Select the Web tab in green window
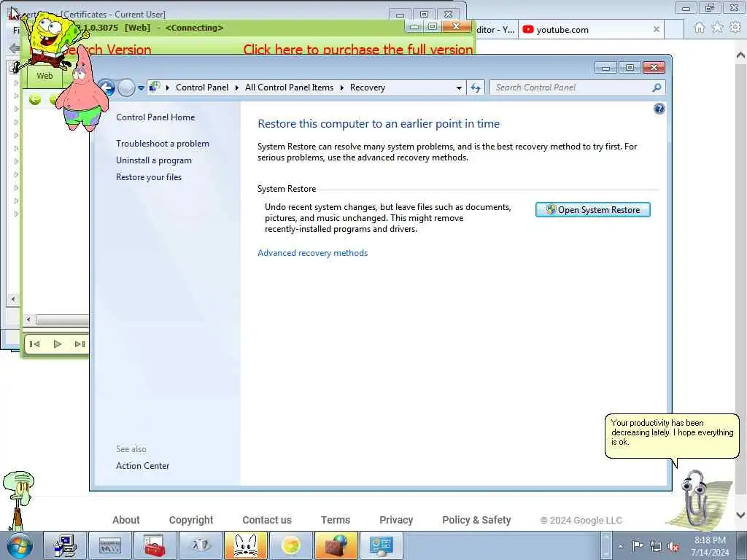 coord(44,76)
